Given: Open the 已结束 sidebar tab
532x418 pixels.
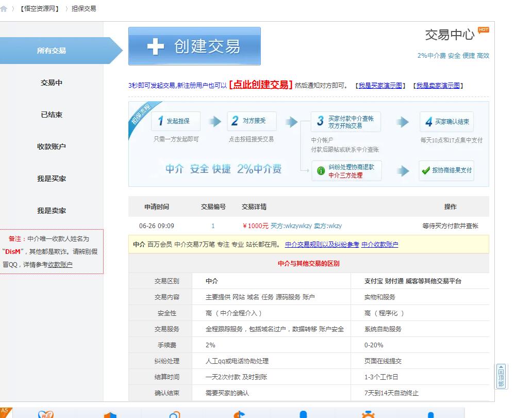Looking at the screenshot, I should click(52, 115).
